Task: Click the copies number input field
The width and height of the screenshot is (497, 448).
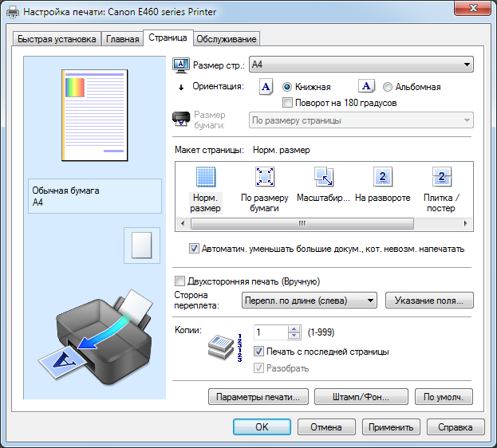Action: 271,332
